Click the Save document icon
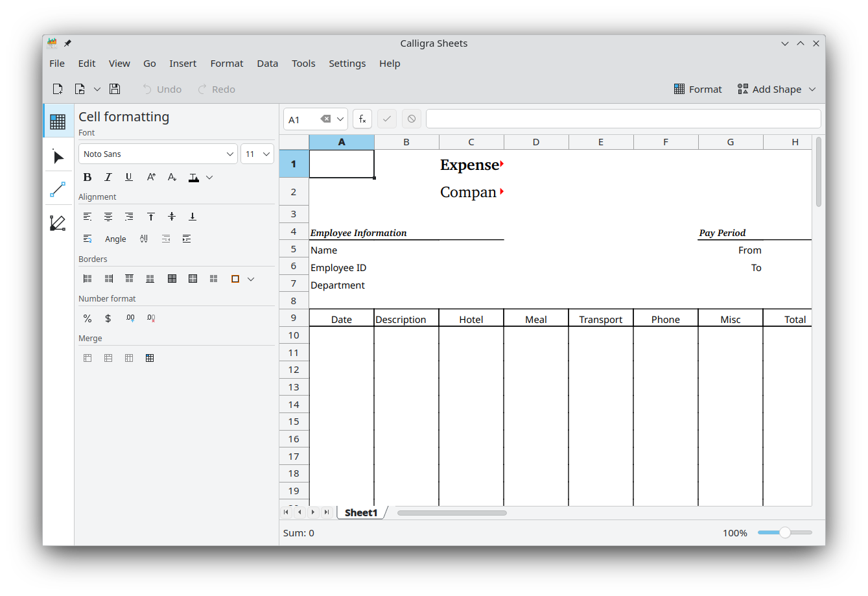 pos(115,89)
